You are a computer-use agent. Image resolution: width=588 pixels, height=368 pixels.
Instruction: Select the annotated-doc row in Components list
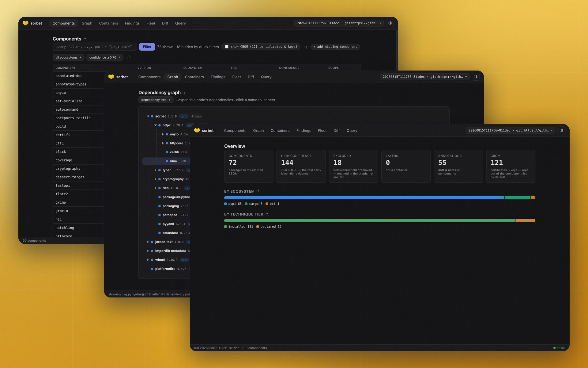tap(78, 76)
